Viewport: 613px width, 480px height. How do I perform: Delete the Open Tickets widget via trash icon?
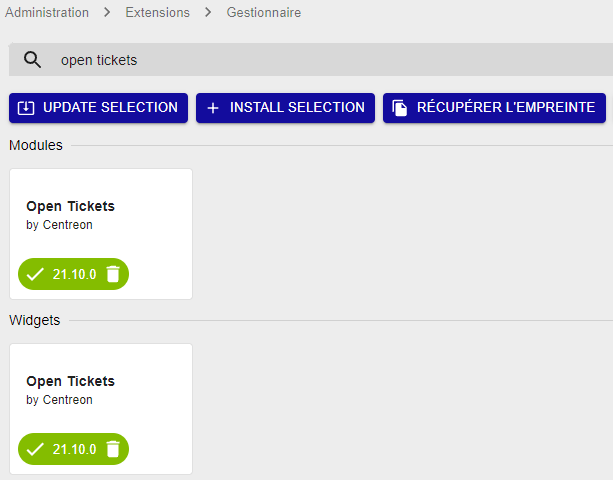tap(113, 449)
